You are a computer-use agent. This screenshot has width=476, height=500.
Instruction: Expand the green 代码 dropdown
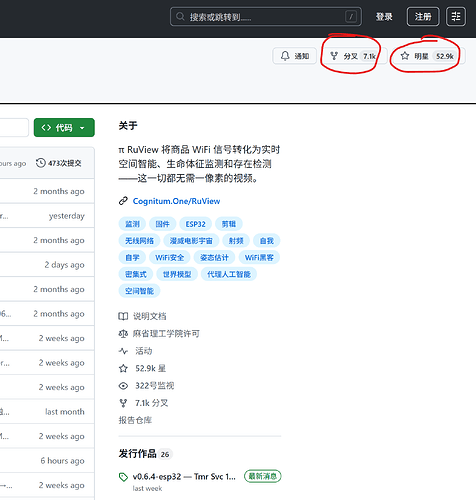pos(64,127)
